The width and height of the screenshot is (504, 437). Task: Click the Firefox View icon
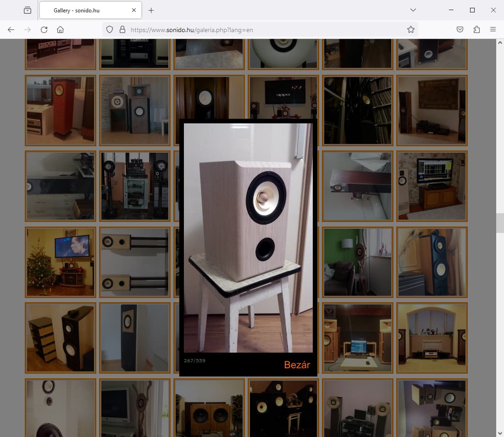click(x=28, y=10)
